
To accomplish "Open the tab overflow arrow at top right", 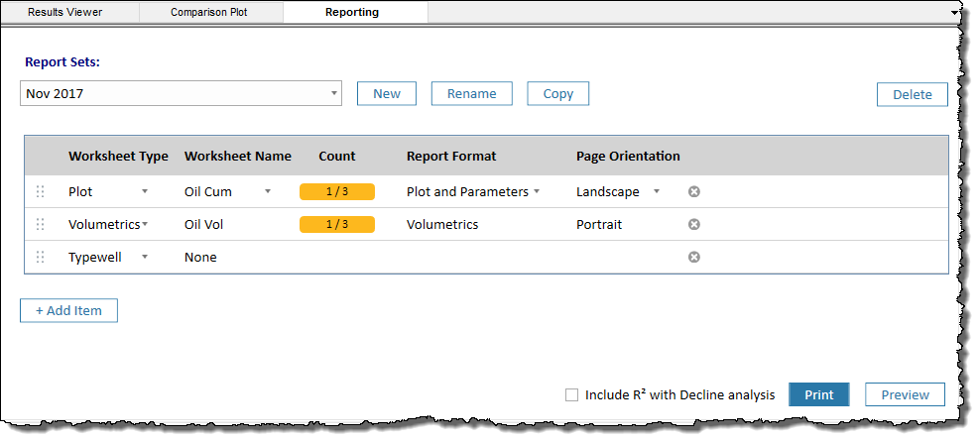I will (954, 13).
